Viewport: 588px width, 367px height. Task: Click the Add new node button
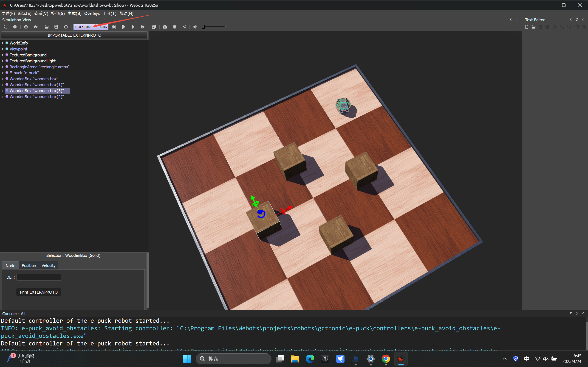coord(15,27)
